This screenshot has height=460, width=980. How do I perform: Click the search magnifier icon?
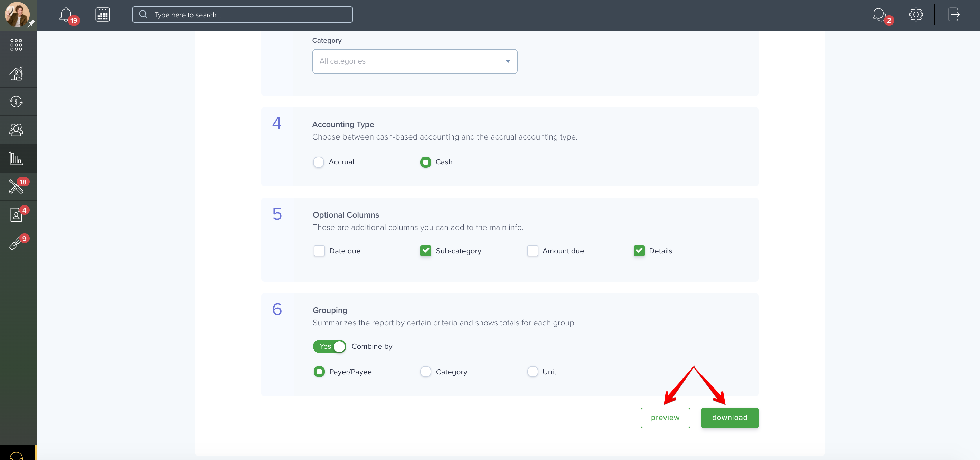tap(143, 15)
